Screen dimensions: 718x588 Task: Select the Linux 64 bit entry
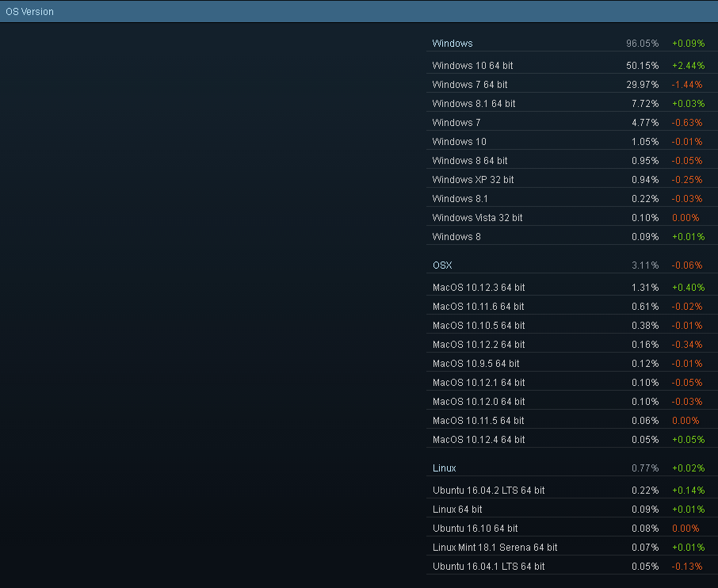[572, 510]
